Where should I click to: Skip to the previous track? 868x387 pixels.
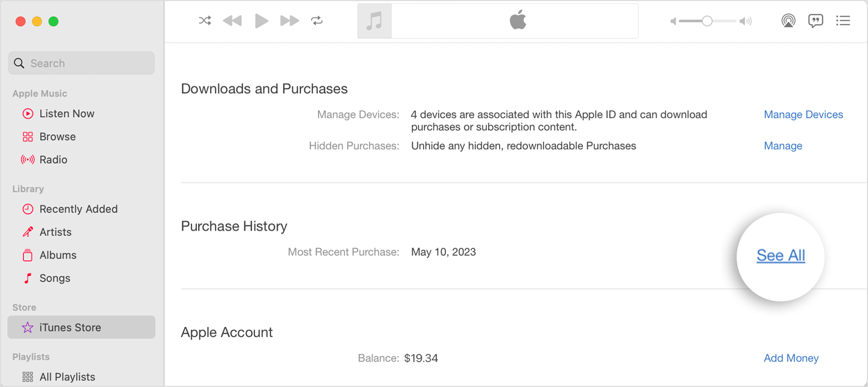[x=232, y=21]
